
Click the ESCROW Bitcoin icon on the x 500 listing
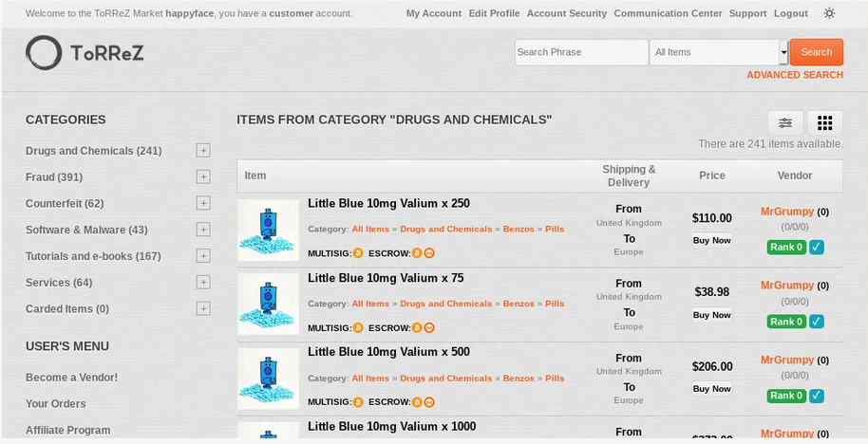tap(417, 401)
